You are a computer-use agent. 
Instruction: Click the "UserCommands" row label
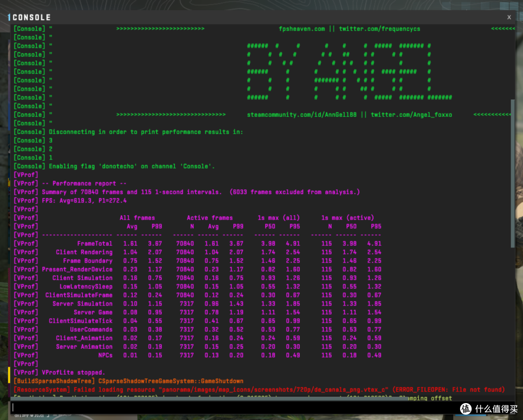(91, 329)
